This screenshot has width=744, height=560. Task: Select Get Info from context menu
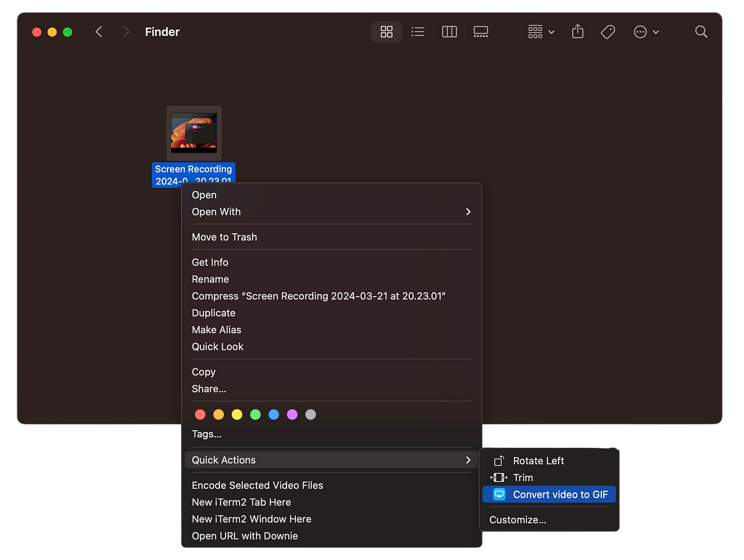[x=332, y=263]
